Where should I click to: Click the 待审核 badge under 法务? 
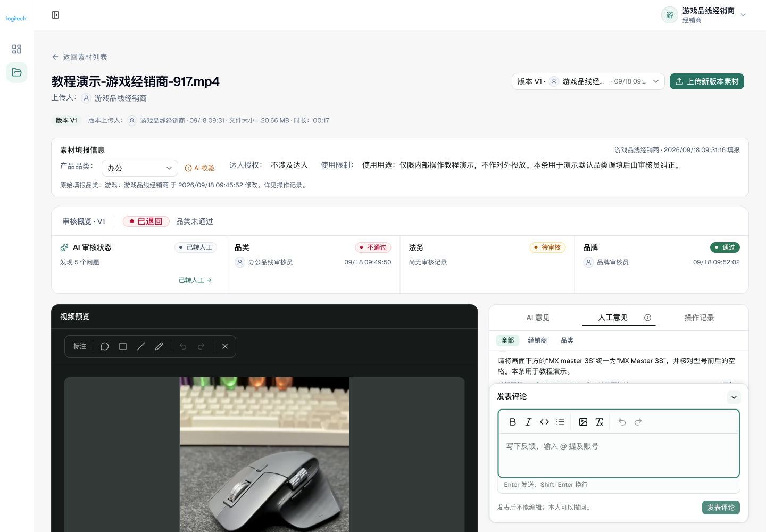coord(547,247)
